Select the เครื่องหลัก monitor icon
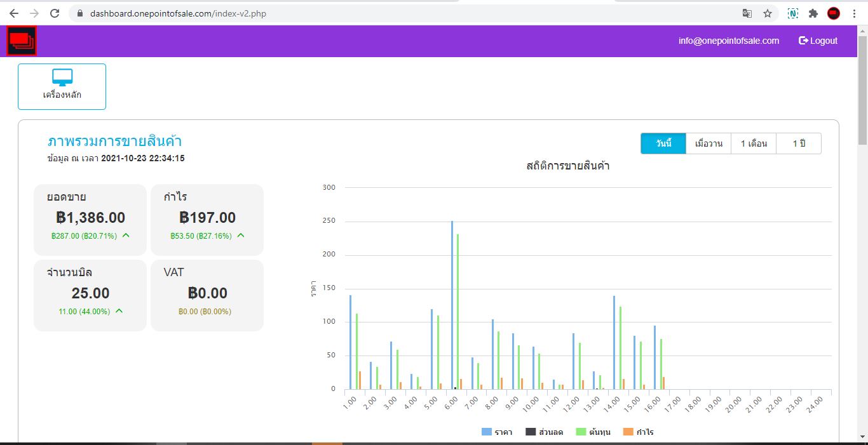 click(x=62, y=77)
